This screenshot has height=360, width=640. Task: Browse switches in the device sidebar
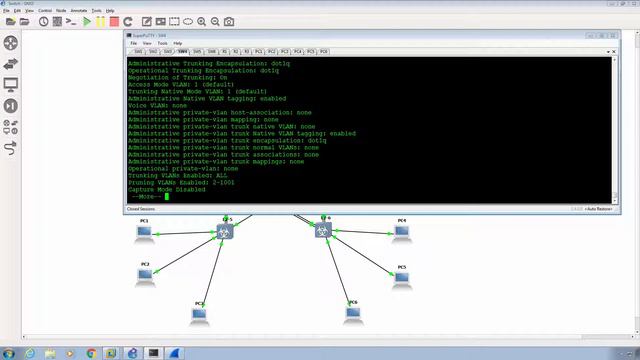[11, 64]
